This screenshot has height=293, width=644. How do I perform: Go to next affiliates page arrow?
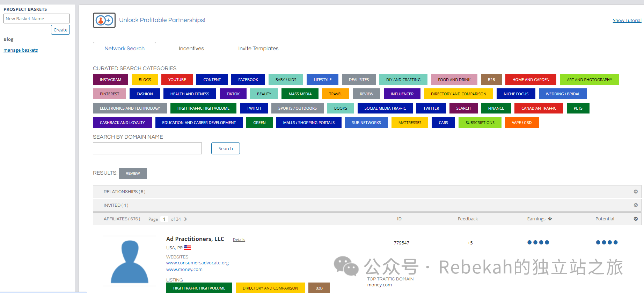click(x=185, y=219)
